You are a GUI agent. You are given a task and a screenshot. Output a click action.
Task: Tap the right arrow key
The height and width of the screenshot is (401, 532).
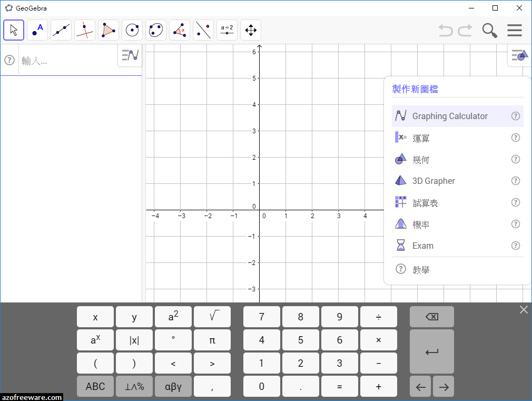coord(444,386)
